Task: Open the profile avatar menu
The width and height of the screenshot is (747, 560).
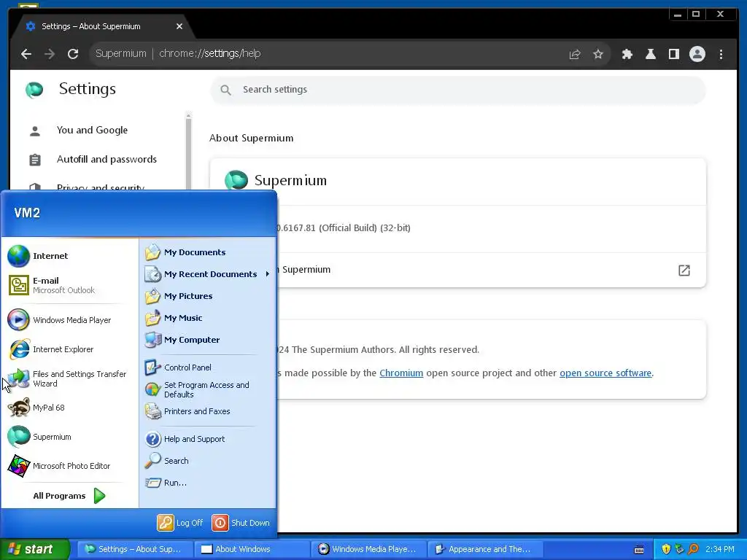Action: click(x=697, y=54)
